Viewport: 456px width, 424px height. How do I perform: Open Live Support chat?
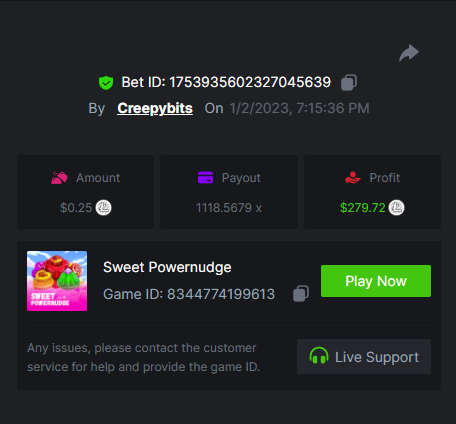pos(364,357)
